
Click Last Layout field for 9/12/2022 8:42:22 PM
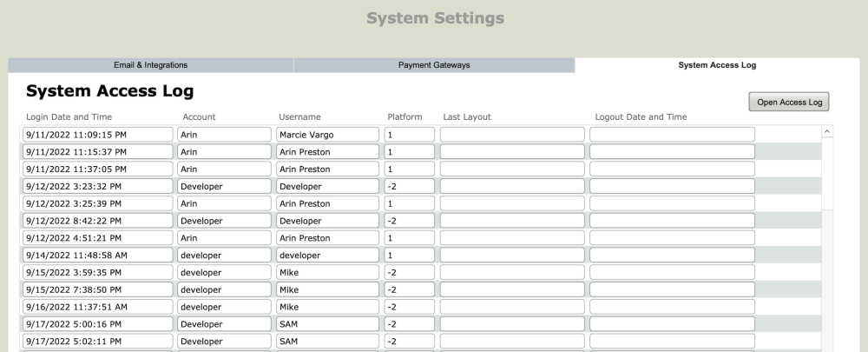pos(512,221)
